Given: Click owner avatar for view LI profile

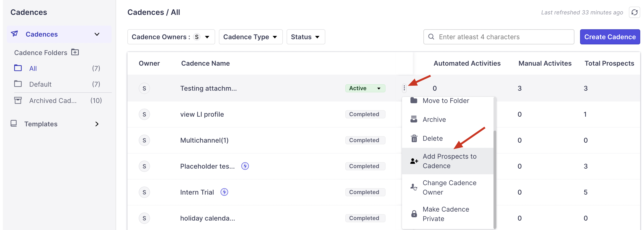Looking at the screenshot, I should [144, 114].
